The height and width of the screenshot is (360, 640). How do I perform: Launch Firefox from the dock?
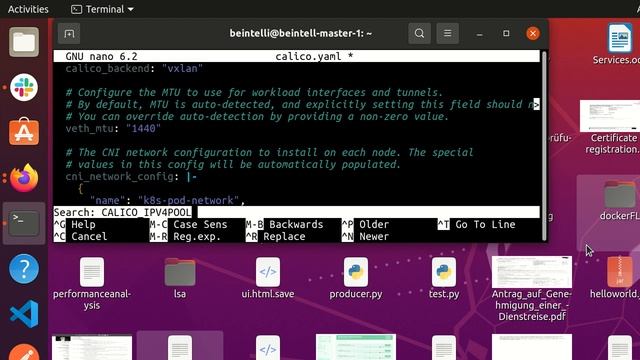coord(24,178)
